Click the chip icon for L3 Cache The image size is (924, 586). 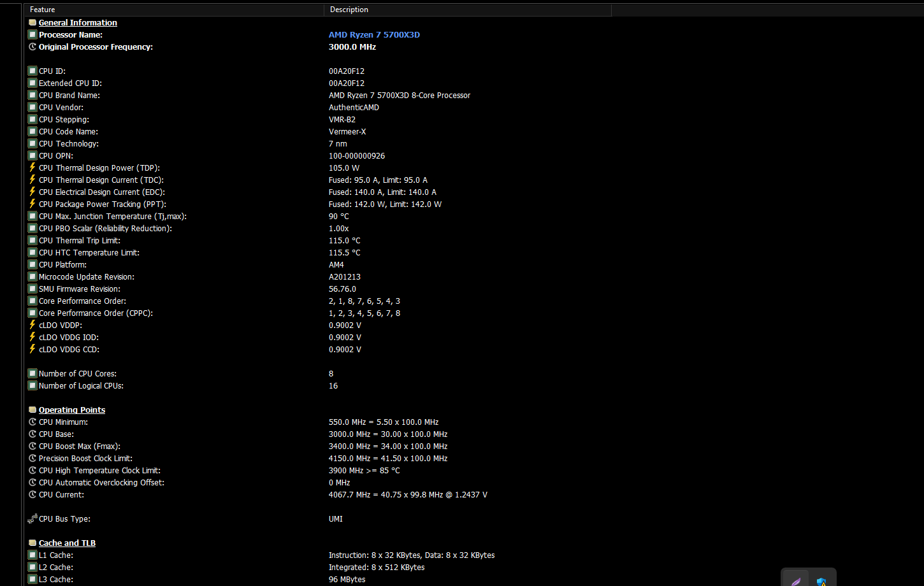click(x=32, y=580)
